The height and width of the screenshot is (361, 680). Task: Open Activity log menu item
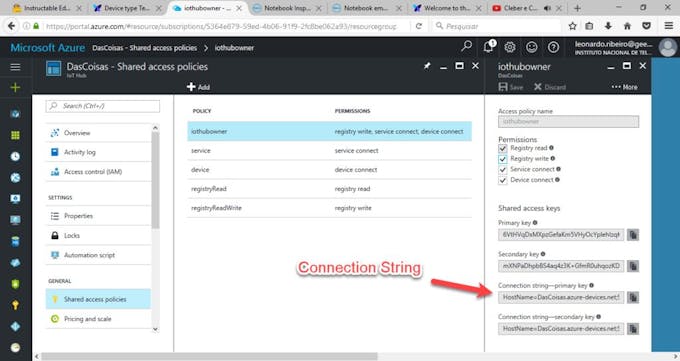pyautogui.click(x=98, y=152)
